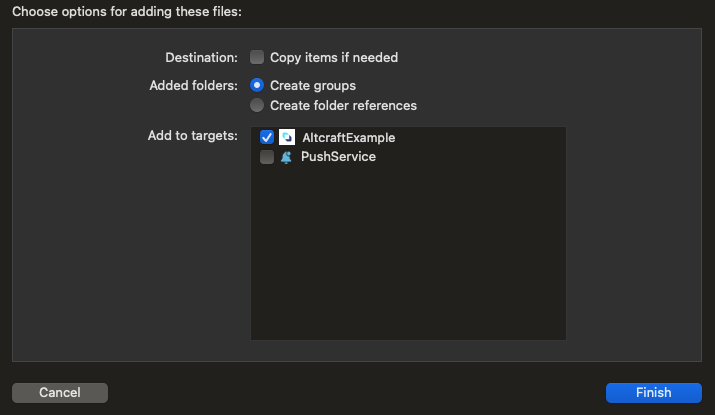715x415 pixels.
Task: Check the PushService target checkbox
Action: point(267,157)
